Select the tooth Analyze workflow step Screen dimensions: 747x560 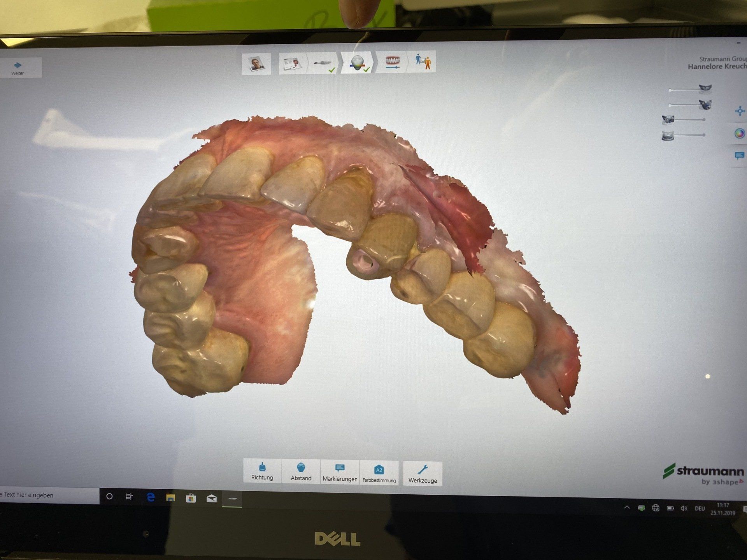358,63
